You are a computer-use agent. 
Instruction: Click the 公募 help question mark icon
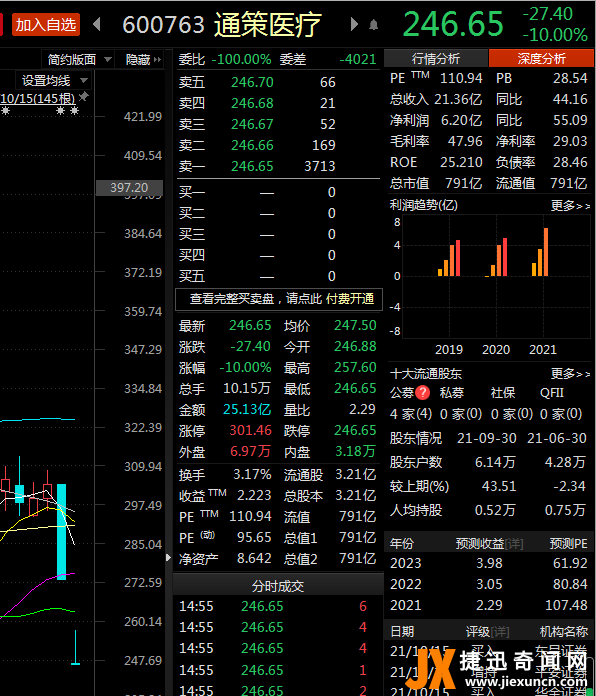coord(423,392)
